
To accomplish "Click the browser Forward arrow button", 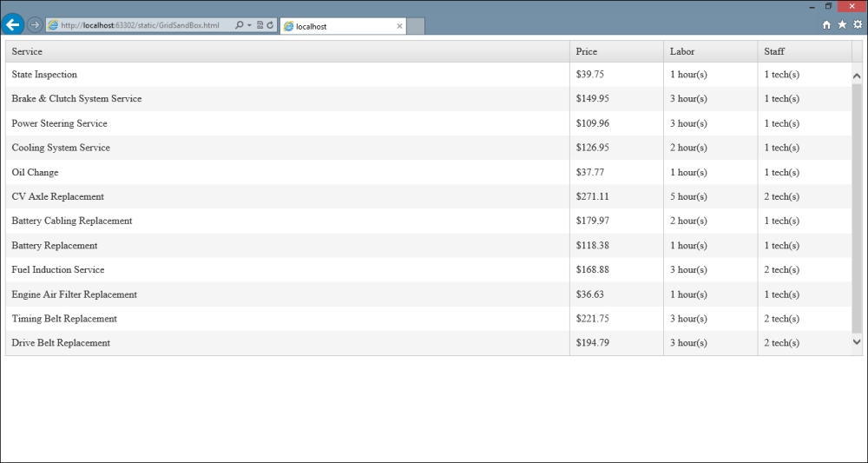I will click(x=35, y=25).
